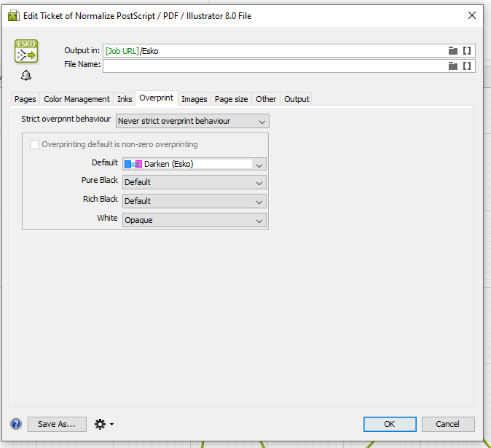Confirm with the OK button
Screen dimensions: 491x448
(x=390, y=424)
